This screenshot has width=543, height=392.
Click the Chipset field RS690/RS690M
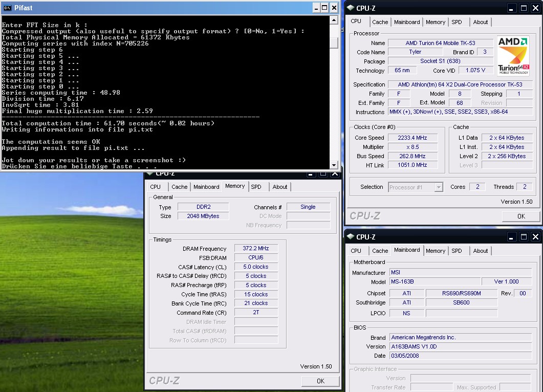click(461, 293)
